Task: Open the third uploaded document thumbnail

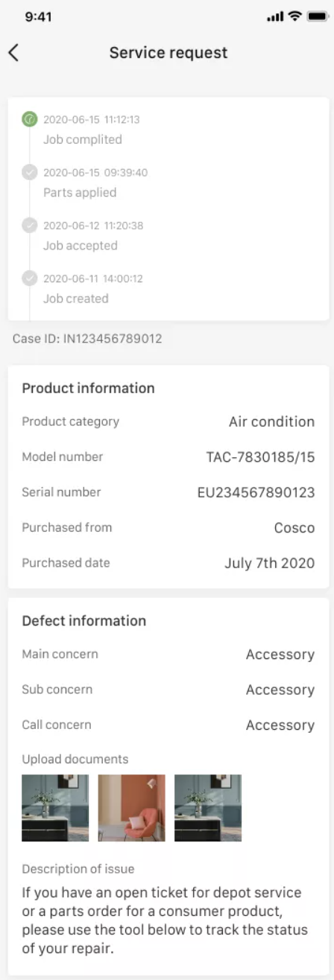Action: pyautogui.click(x=208, y=808)
